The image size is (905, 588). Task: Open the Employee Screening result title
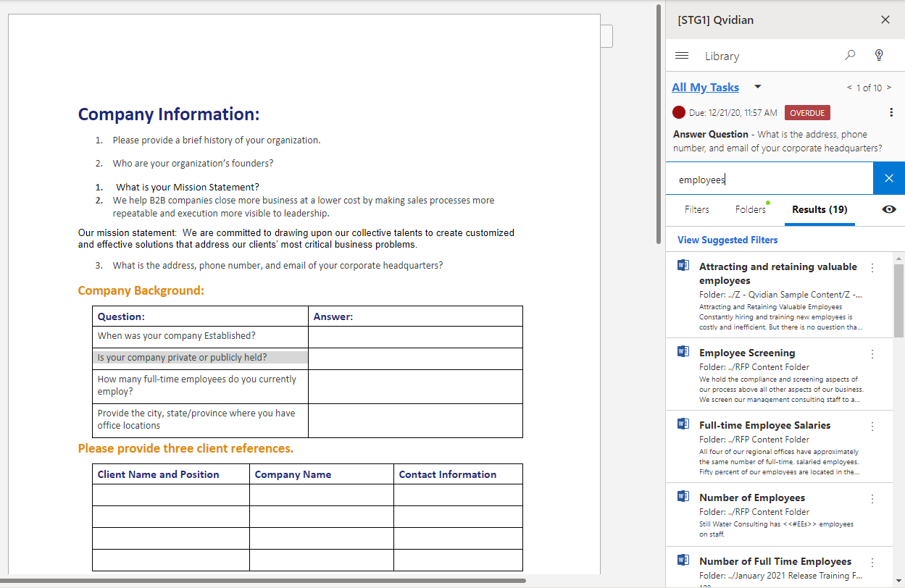click(747, 353)
